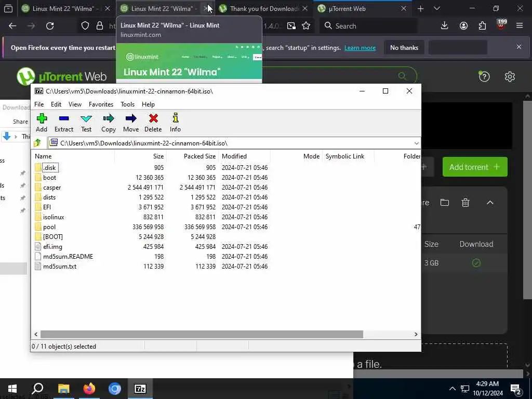Bookmark this page with star icon
The image size is (532, 399).
[306, 26]
